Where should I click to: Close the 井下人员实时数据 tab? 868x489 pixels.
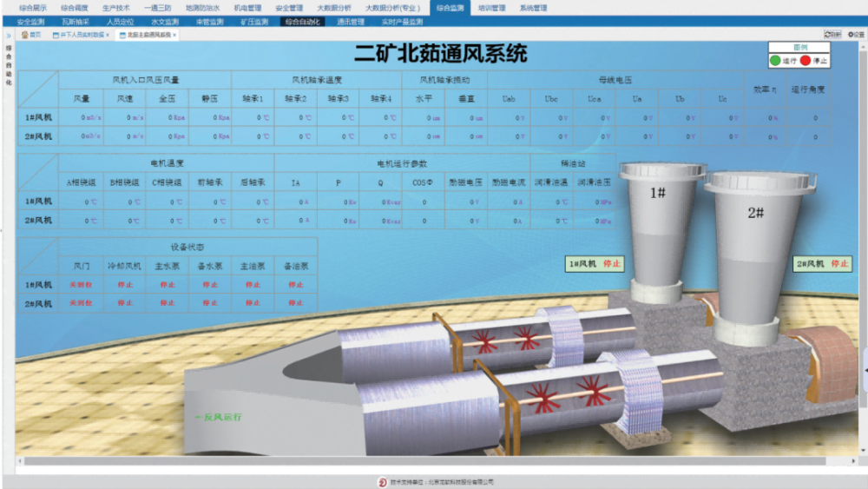[108, 36]
